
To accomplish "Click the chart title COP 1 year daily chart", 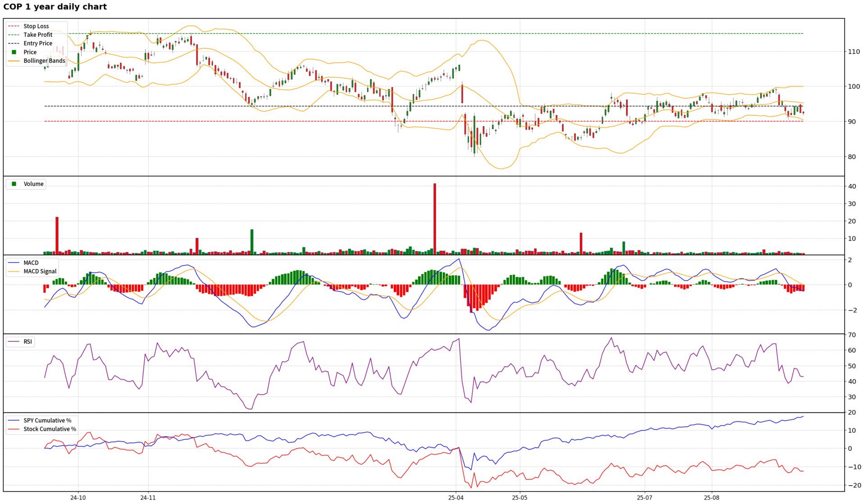I will (55, 7).
